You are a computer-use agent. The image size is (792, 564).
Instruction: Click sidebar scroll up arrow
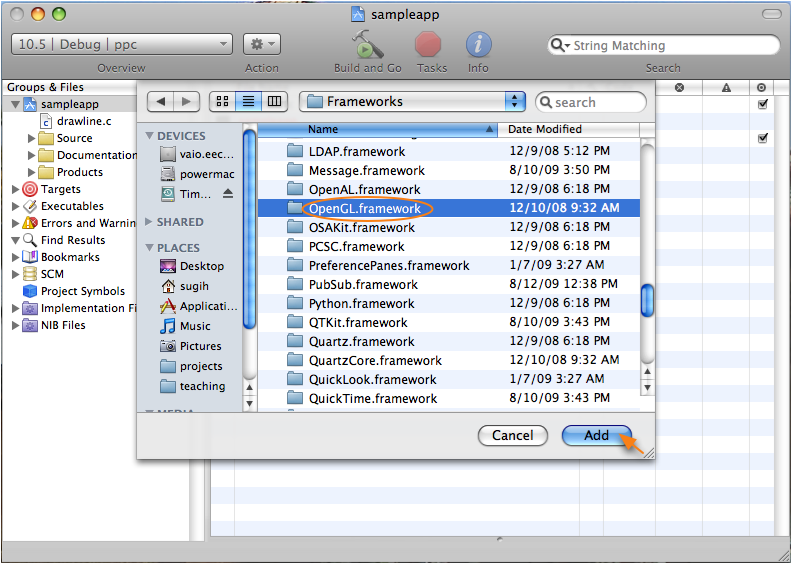[x=249, y=387]
